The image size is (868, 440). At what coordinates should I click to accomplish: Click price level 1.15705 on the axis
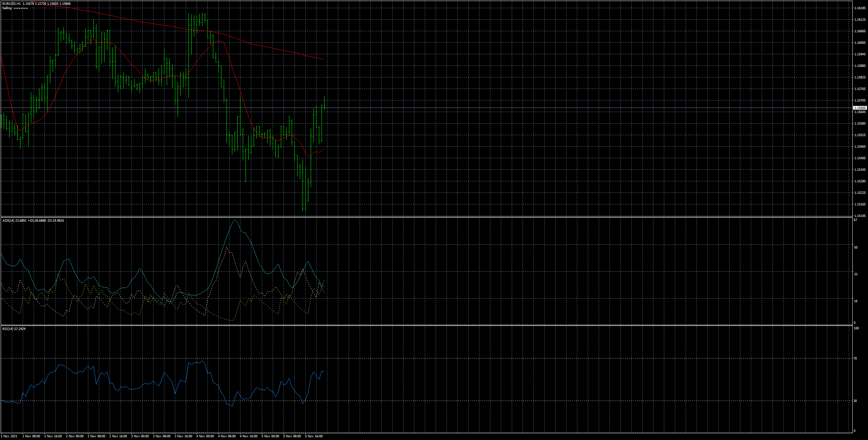tap(860, 100)
